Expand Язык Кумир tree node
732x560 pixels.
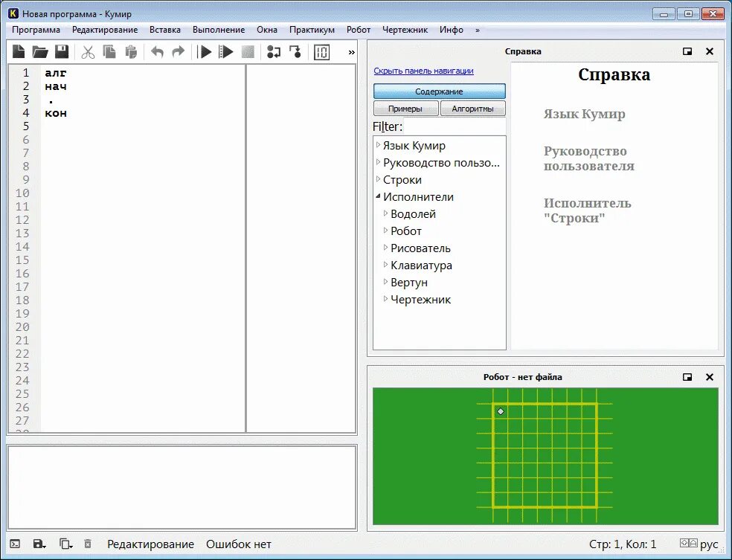[378, 145]
